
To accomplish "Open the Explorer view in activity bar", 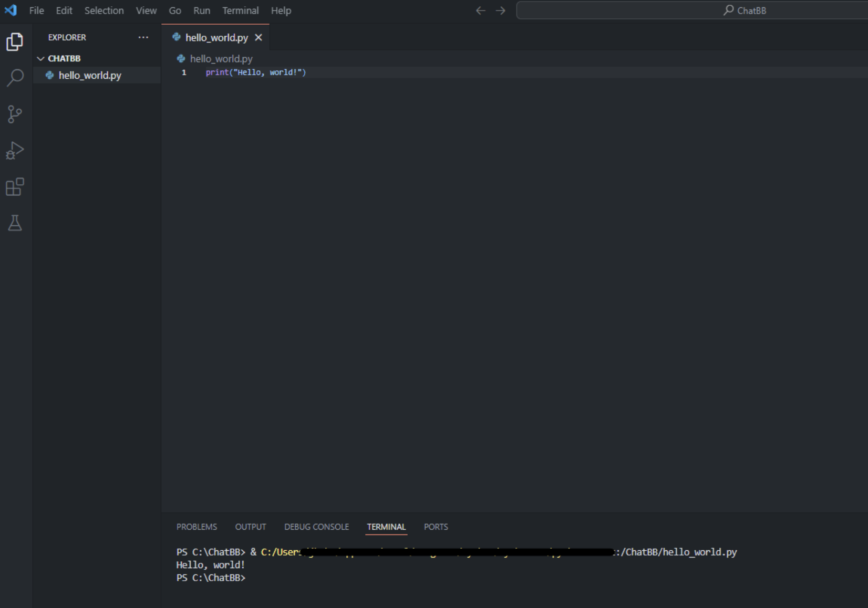I will click(15, 42).
